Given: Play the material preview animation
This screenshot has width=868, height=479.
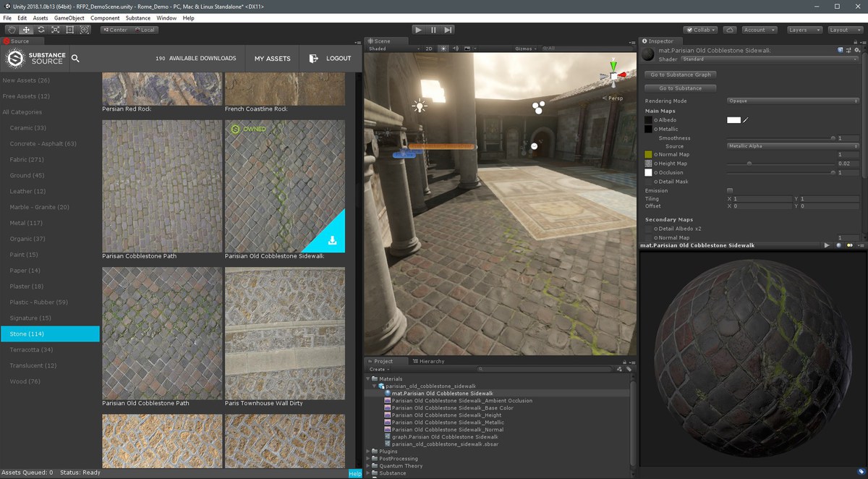Looking at the screenshot, I should (827, 245).
